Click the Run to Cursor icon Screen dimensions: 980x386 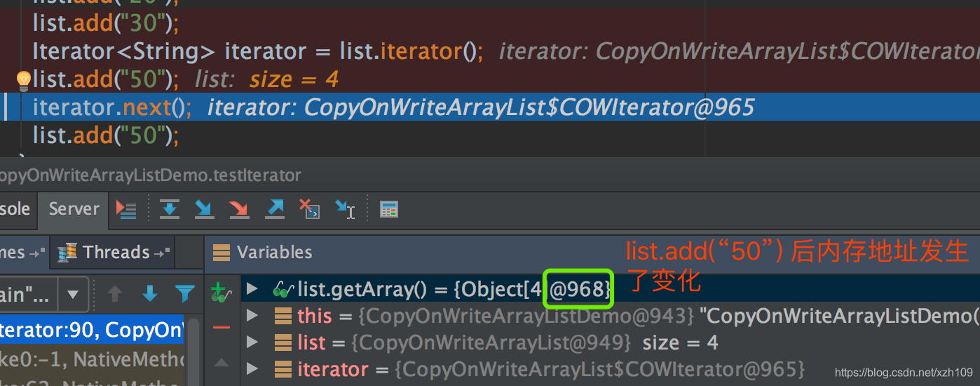(x=345, y=208)
